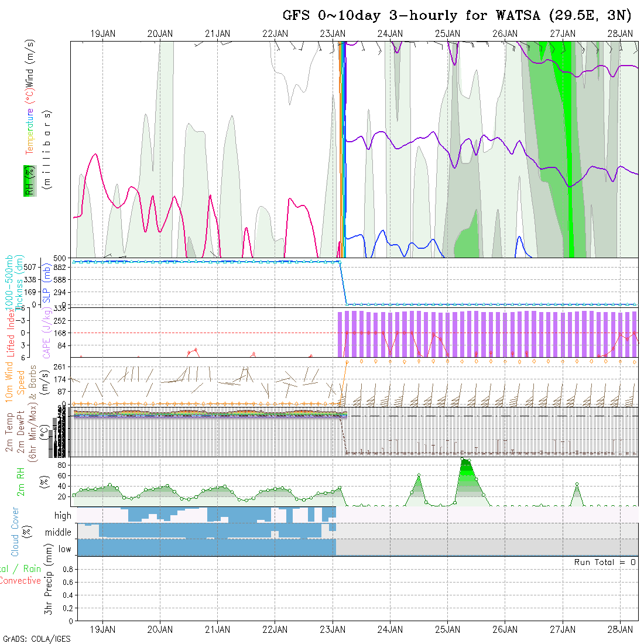Select '24JAN' on the bottom date axis
The width and height of the screenshot is (644, 644).
(x=390, y=629)
